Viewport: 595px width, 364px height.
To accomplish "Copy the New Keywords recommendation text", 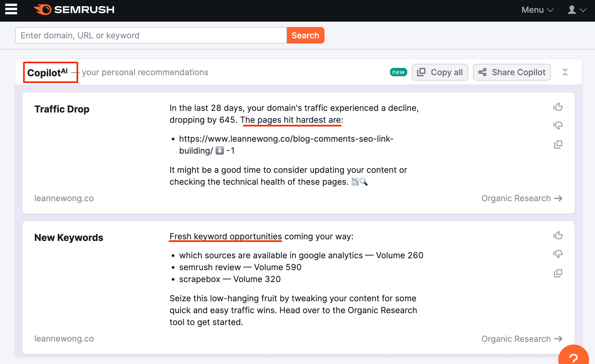I will click(558, 273).
